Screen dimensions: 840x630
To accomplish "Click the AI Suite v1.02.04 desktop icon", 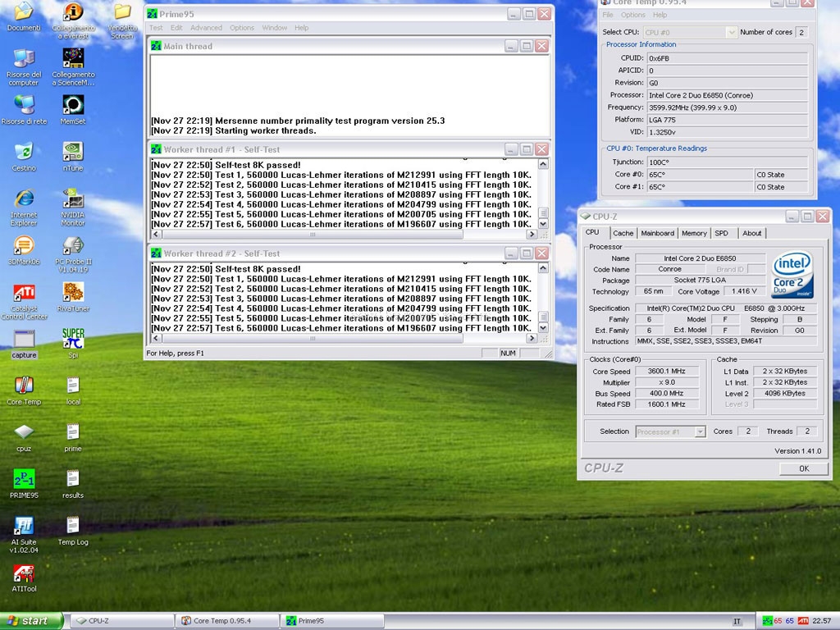I will tap(24, 535).
